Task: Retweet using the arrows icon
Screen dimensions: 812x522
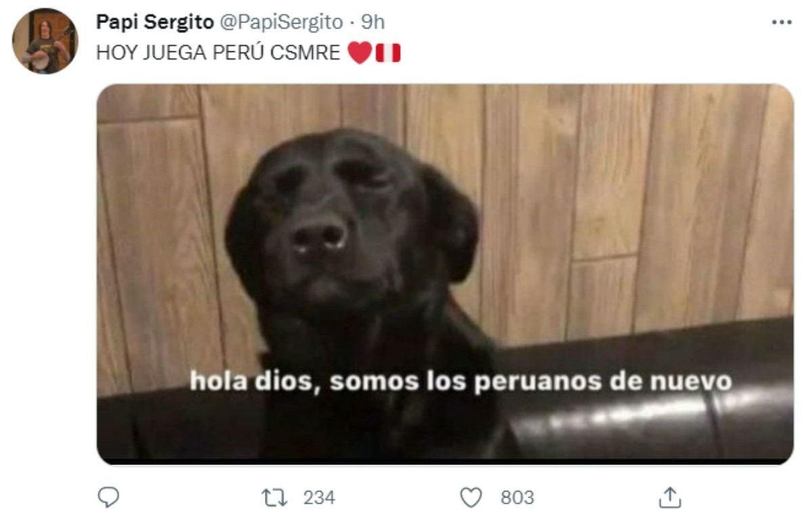Action: coord(274,498)
